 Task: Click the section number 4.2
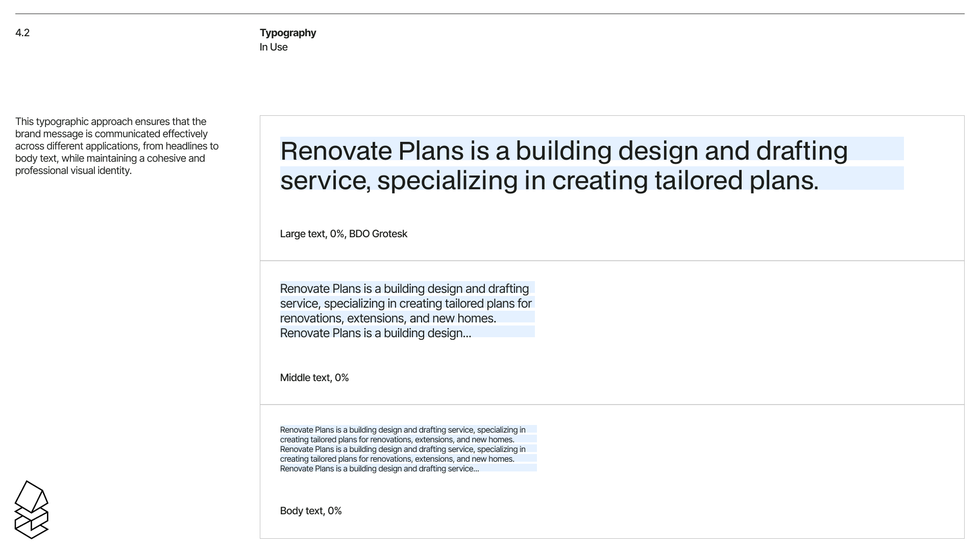[x=22, y=33]
